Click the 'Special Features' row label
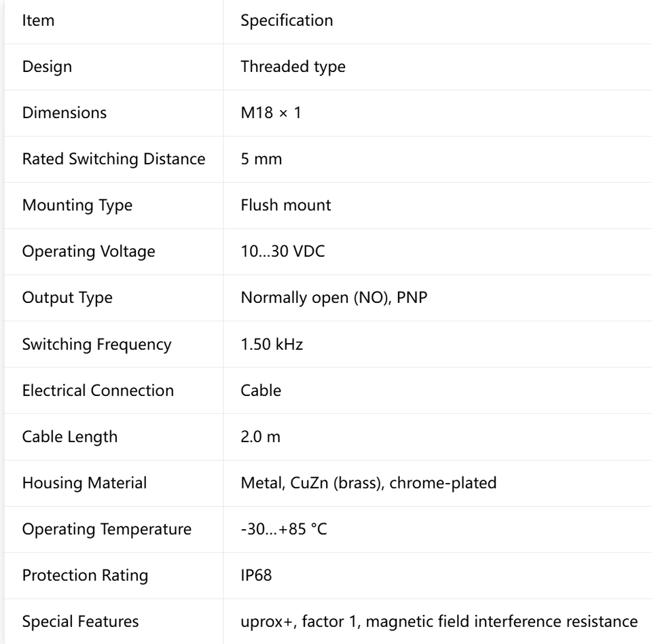 click(81, 622)
